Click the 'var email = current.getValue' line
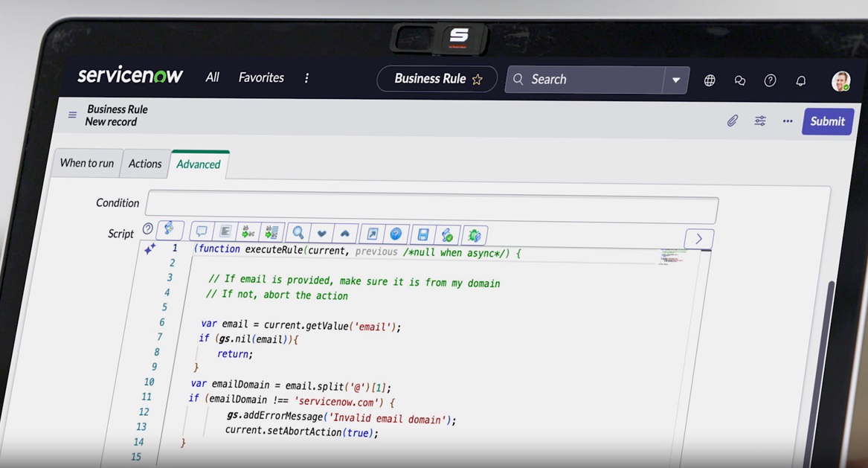The height and width of the screenshot is (468, 868). point(300,324)
